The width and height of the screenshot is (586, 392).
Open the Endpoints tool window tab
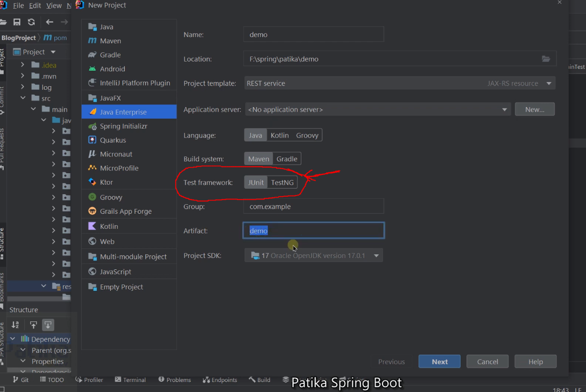point(220,380)
